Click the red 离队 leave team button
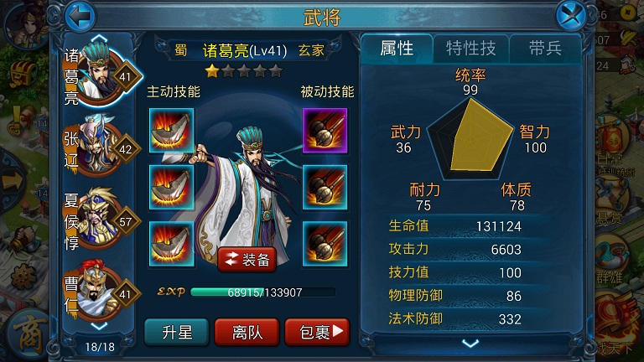The height and width of the screenshot is (362, 644). (x=247, y=332)
